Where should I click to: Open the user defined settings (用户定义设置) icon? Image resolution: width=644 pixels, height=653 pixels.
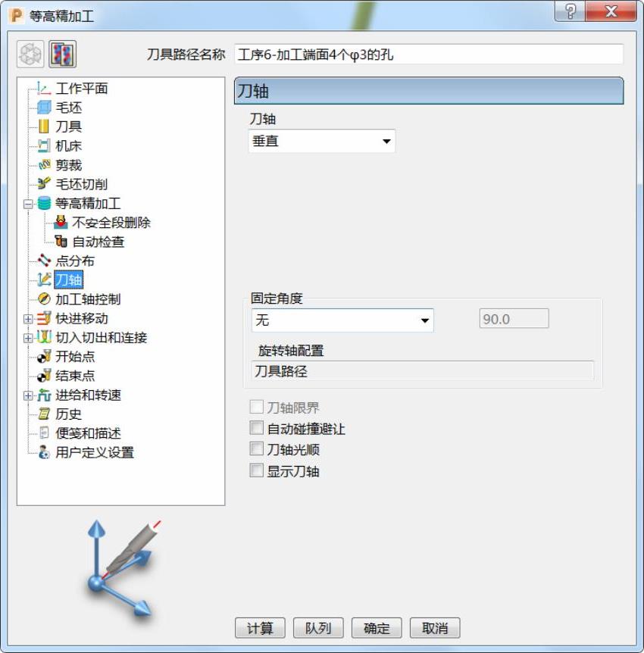click(x=44, y=452)
